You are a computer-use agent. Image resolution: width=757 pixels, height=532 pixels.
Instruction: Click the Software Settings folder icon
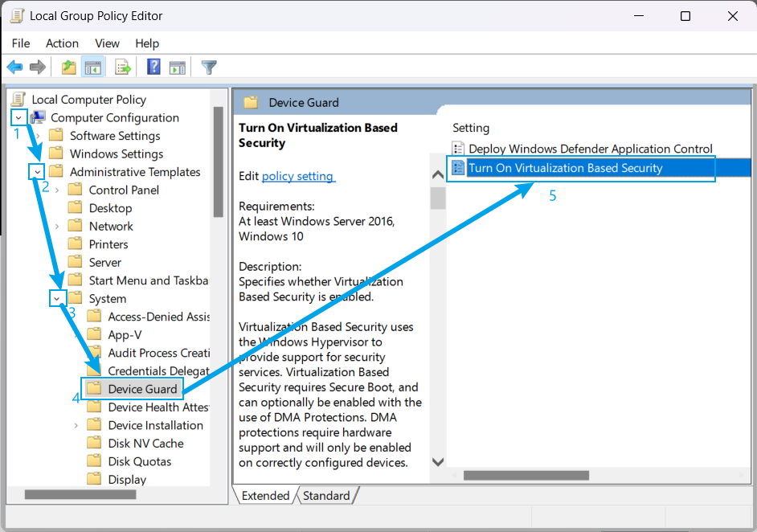(56, 135)
